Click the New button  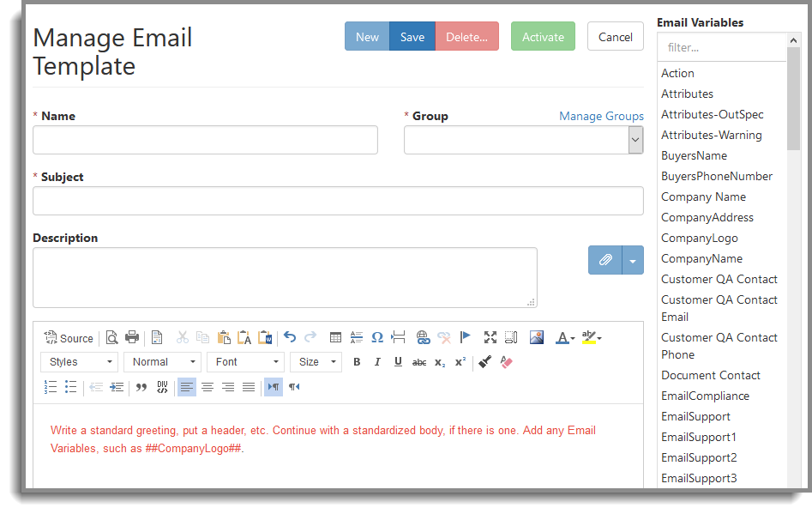click(x=367, y=36)
